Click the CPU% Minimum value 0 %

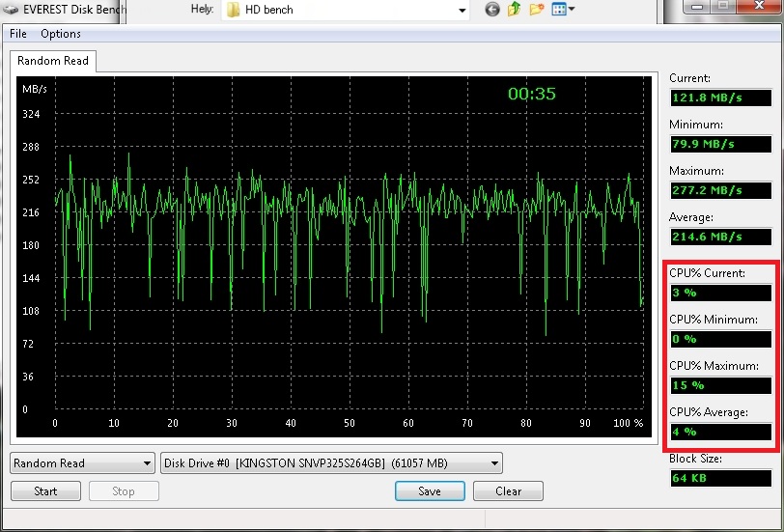pos(721,339)
